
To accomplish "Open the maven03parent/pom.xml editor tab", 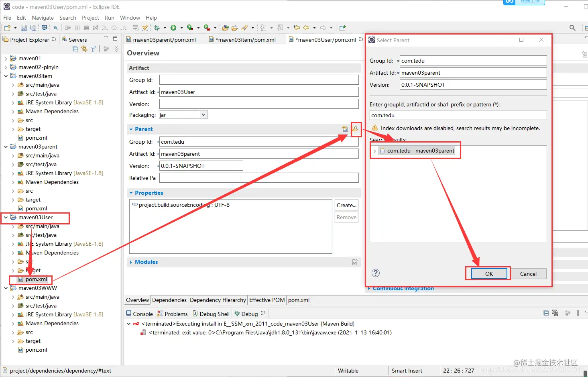I will click(161, 40).
